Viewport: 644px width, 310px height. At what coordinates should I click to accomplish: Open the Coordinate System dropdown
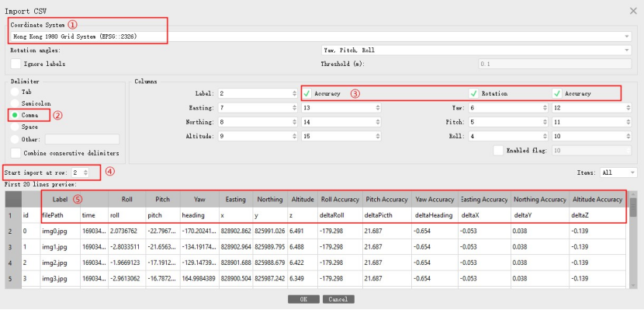pos(320,37)
